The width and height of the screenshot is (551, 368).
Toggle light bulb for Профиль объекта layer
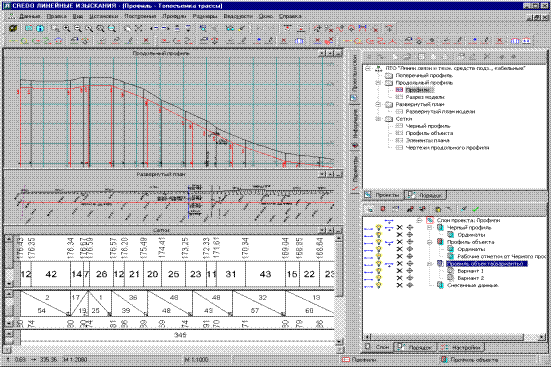tap(378, 242)
